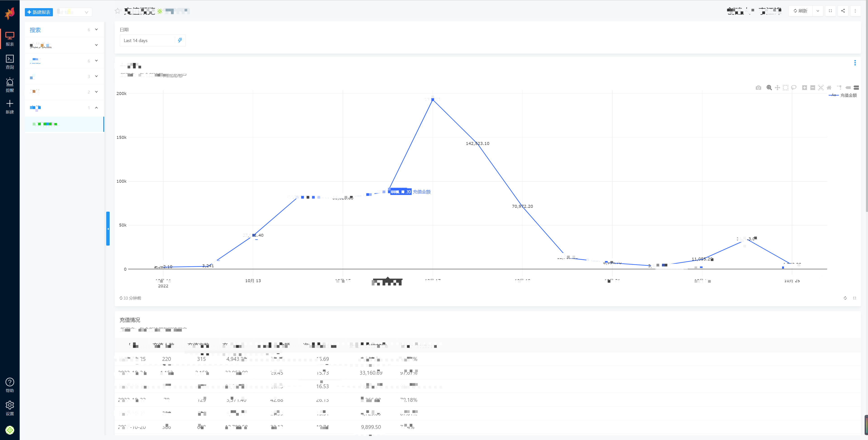Viewport: 868px width, 440px height.
Task: Open refresh interval dropdown arrow
Action: [x=818, y=11]
